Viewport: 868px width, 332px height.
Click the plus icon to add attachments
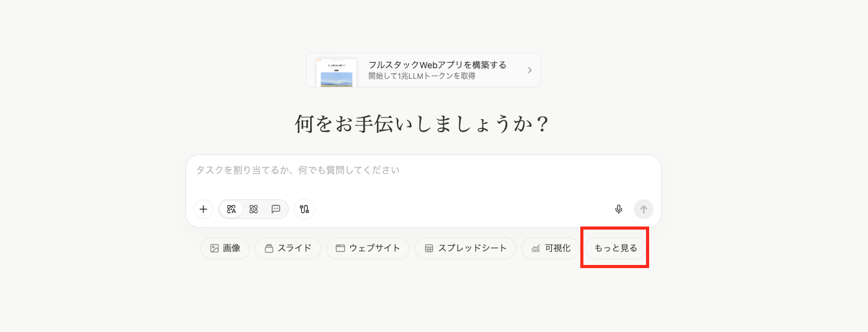pyautogui.click(x=203, y=209)
